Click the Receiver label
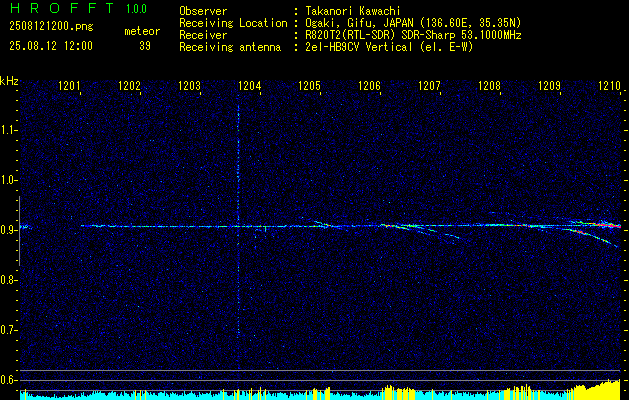The image size is (629, 400). click(x=203, y=35)
